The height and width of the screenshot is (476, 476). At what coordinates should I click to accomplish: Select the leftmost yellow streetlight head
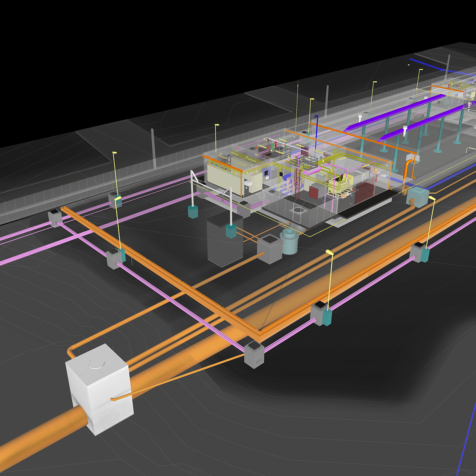[x=115, y=153]
